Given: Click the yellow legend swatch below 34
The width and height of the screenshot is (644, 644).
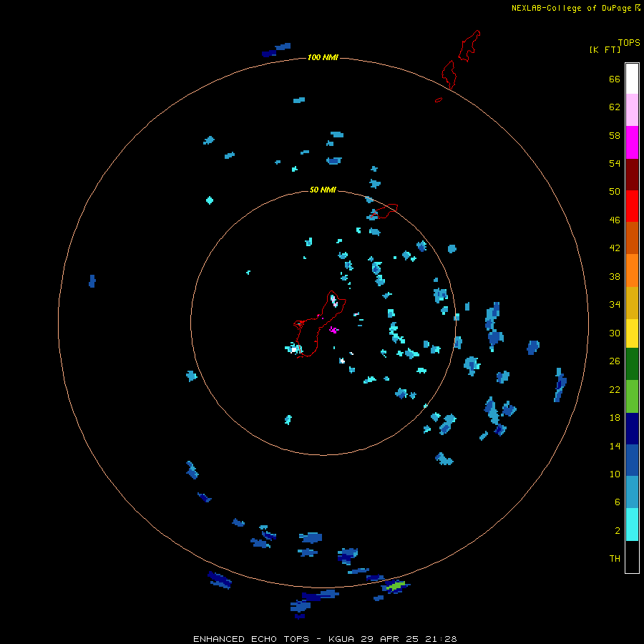Looking at the screenshot, I should 632,333.
